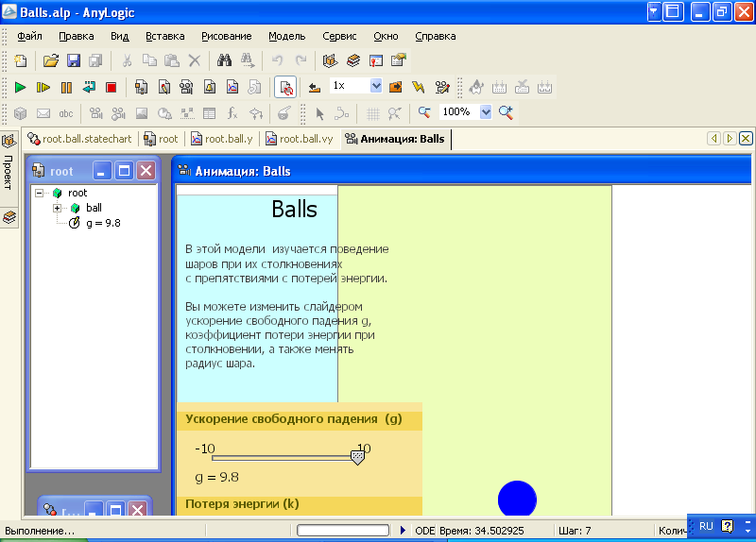Viewport: 756px width, 542px height.
Task: Click the envelope message icon
Action: (43, 113)
